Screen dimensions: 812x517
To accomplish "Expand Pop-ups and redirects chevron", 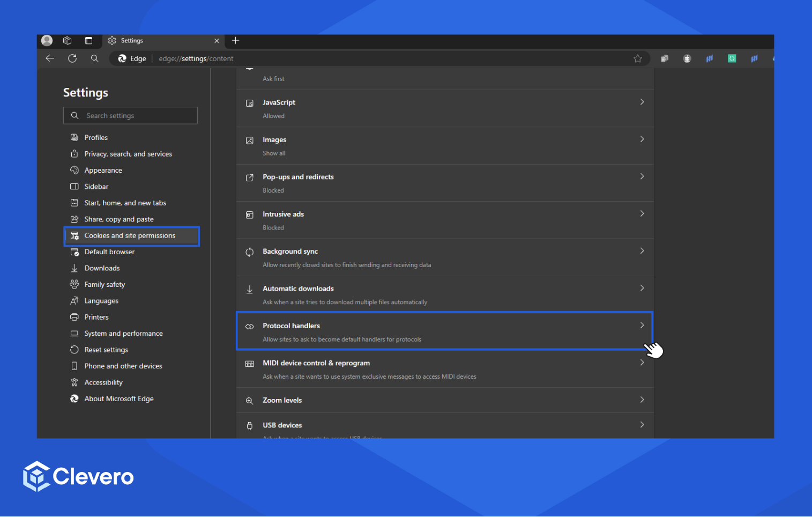I will pos(642,176).
